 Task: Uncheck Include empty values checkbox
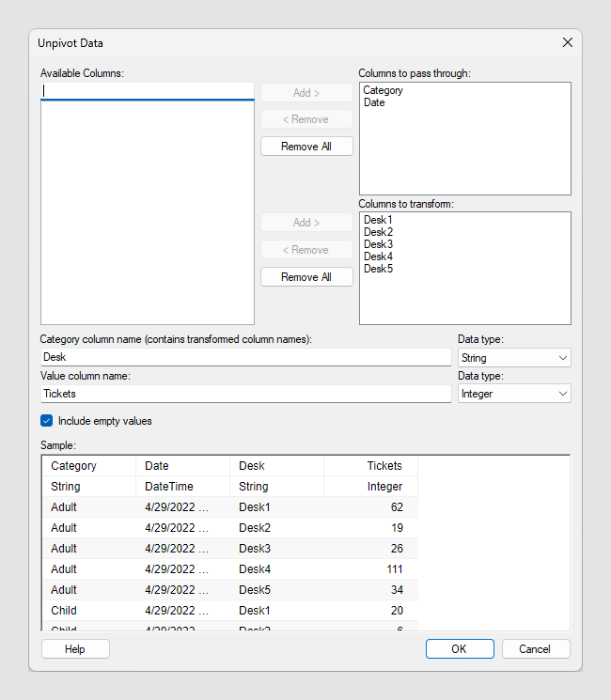pyautogui.click(x=47, y=421)
